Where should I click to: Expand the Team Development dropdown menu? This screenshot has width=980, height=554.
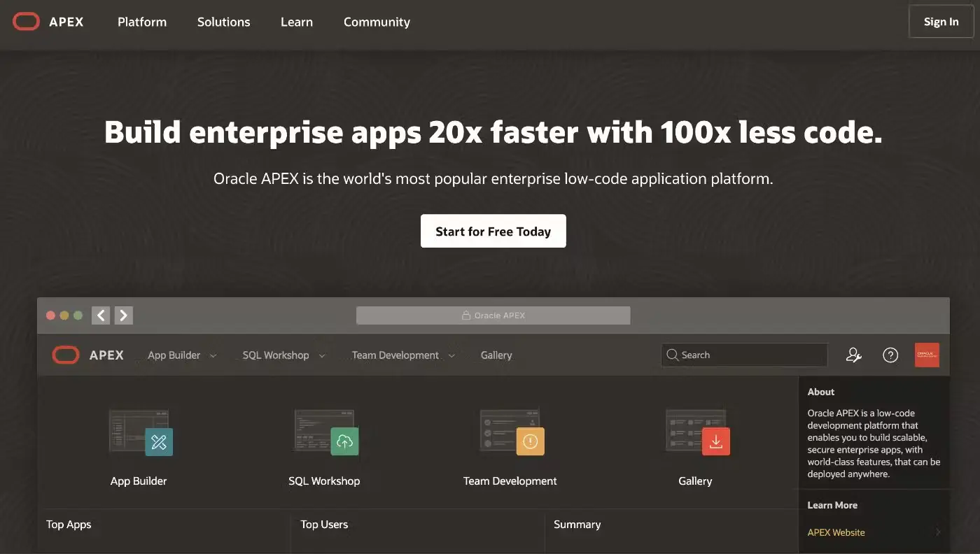[403, 355]
